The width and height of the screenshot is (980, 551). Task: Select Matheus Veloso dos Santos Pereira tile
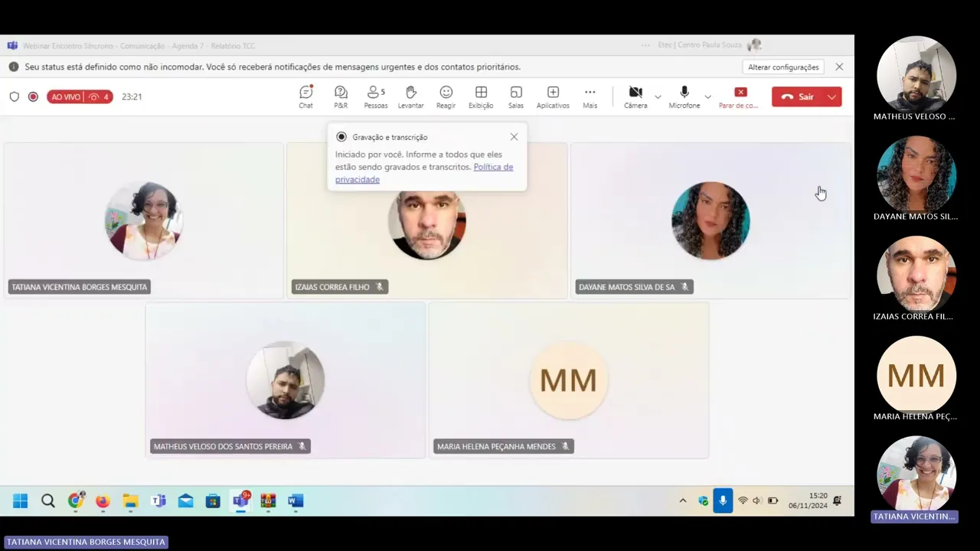[x=286, y=380]
